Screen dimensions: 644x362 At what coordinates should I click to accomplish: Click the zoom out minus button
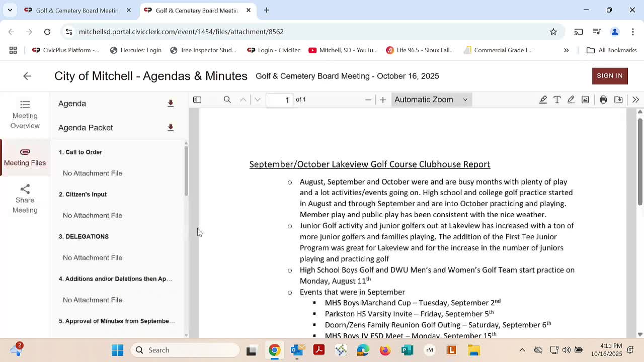point(368,100)
